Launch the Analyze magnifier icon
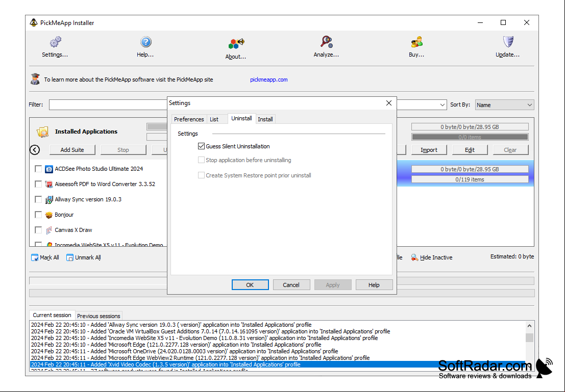 coord(327,42)
